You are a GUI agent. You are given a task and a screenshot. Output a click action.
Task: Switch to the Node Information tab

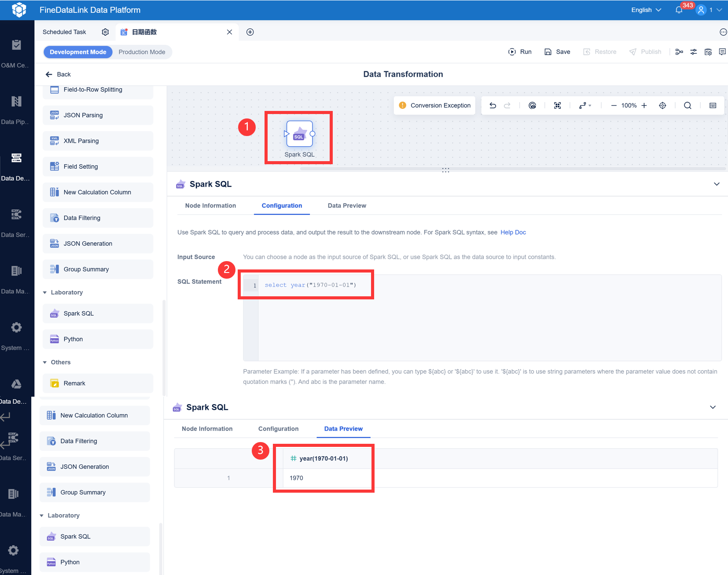tap(210, 206)
